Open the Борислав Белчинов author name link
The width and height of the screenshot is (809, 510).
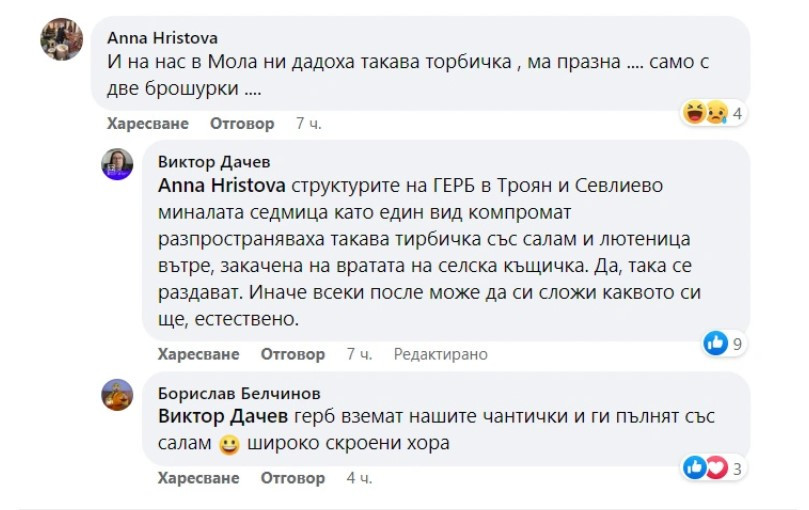click(x=239, y=393)
